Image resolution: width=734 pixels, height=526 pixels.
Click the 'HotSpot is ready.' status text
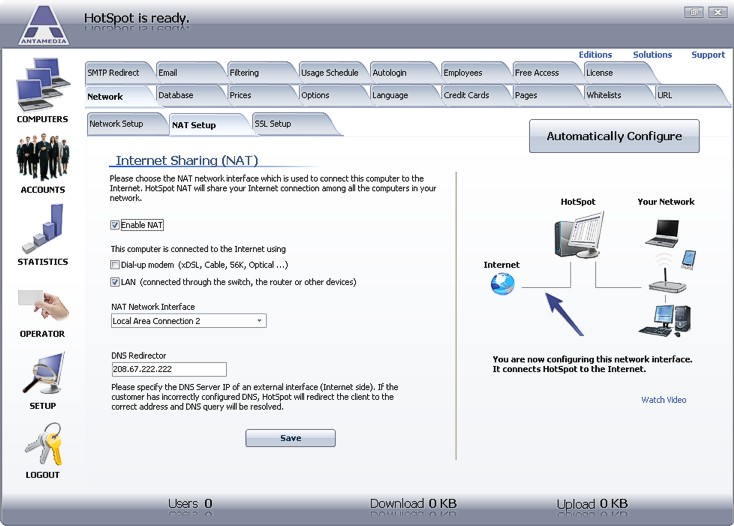coord(136,18)
